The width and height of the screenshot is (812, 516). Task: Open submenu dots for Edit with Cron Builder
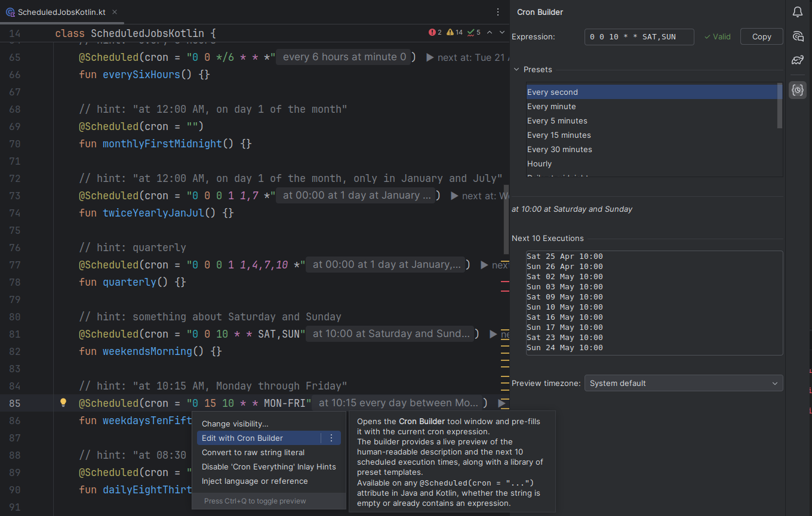point(331,438)
